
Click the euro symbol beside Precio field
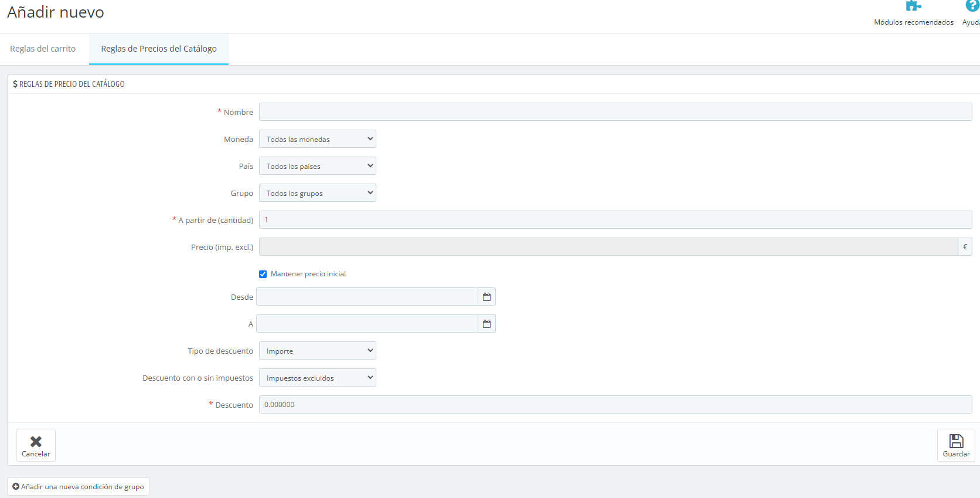point(965,247)
